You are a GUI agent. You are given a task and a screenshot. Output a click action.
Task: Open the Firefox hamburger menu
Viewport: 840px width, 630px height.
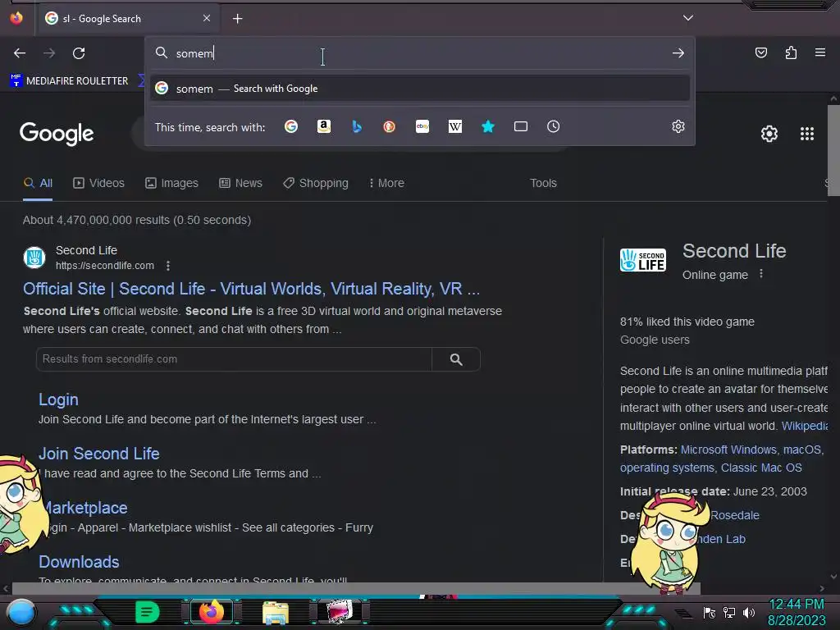(x=820, y=52)
